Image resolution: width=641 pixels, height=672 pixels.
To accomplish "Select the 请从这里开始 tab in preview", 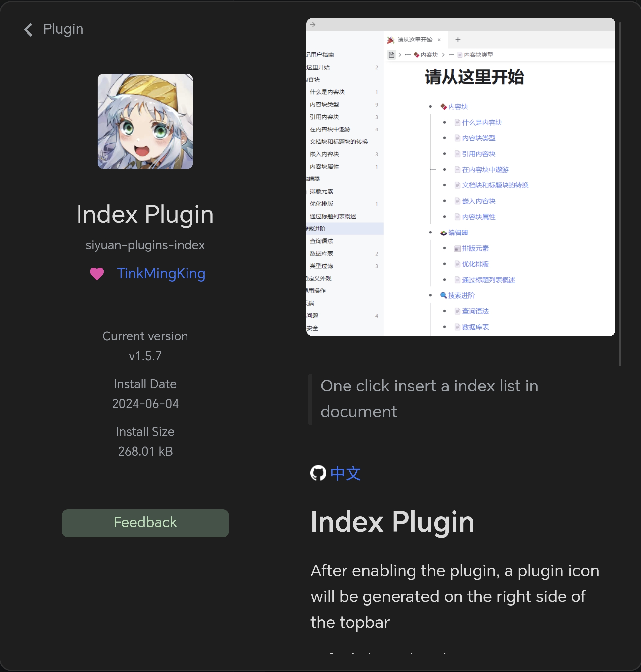I will pyautogui.click(x=414, y=40).
